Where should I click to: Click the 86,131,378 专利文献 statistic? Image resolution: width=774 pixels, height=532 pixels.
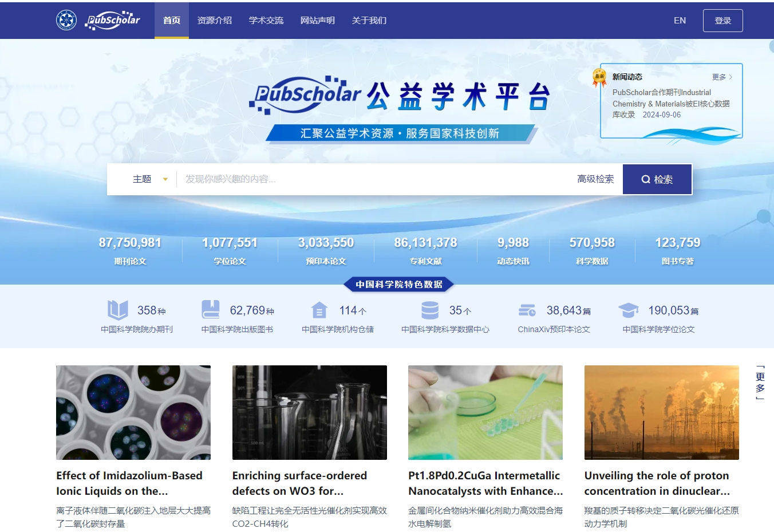(x=425, y=251)
